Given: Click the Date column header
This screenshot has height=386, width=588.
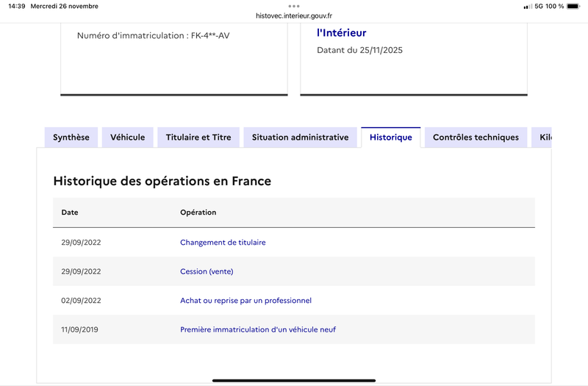Looking at the screenshot, I should (70, 212).
